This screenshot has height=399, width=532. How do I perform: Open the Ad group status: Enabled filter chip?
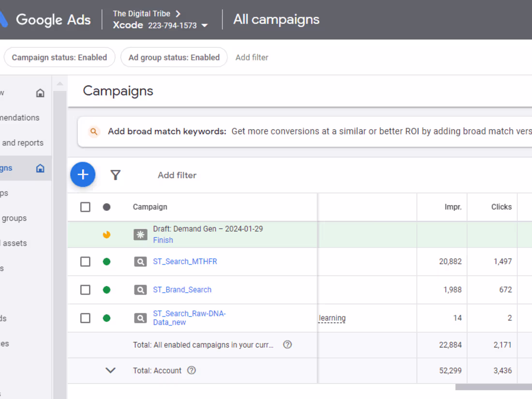click(174, 58)
